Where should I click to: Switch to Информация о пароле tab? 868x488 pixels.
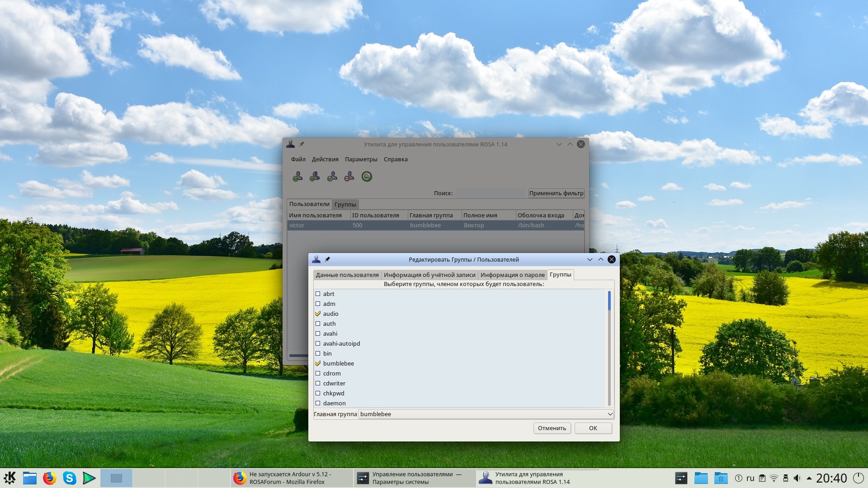(512, 275)
